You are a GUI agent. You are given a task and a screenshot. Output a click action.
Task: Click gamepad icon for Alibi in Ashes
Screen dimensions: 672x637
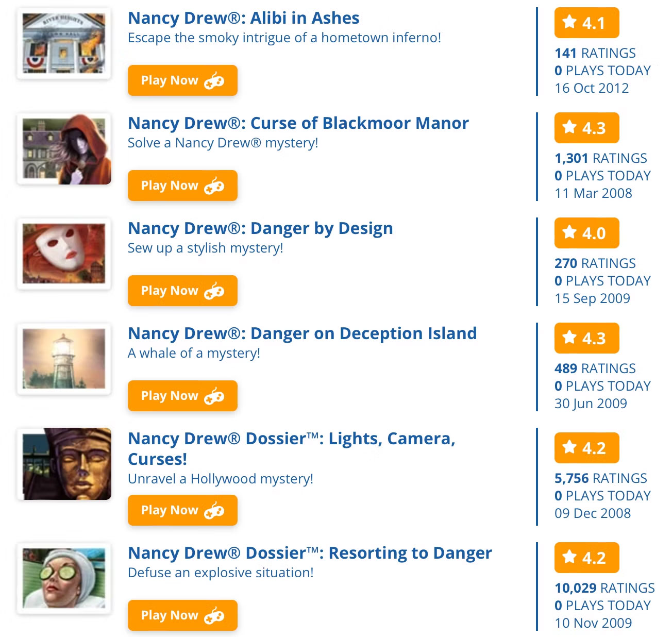coord(214,81)
